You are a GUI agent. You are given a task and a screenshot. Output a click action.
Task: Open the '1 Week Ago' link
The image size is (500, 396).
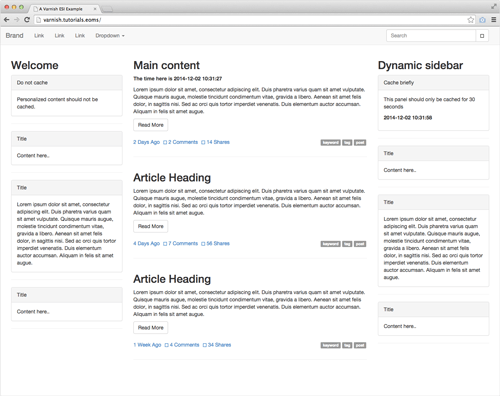tap(147, 345)
